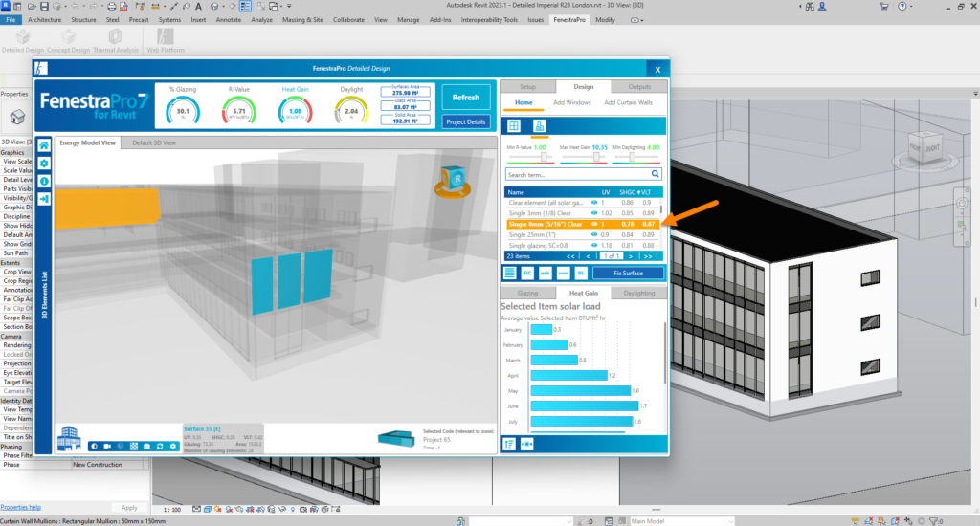This screenshot has width=980, height=526.
Task: Go to the first page '<<' of the glazing list
Action: 570,256
